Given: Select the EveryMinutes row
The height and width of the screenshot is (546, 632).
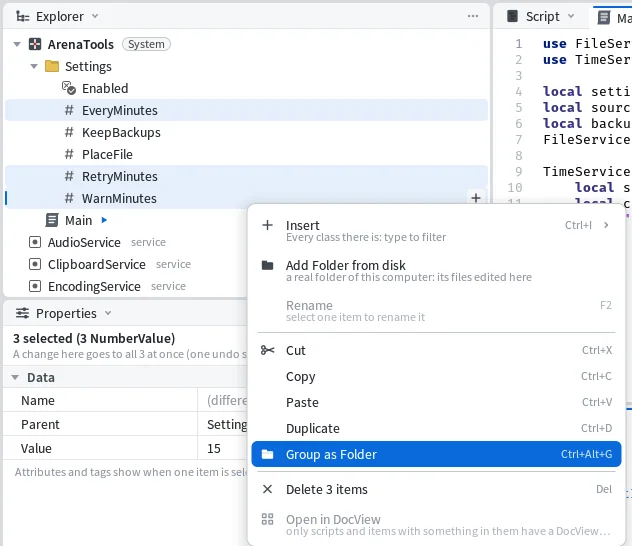Looking at the screenshot, I should [x=246, y=110].
